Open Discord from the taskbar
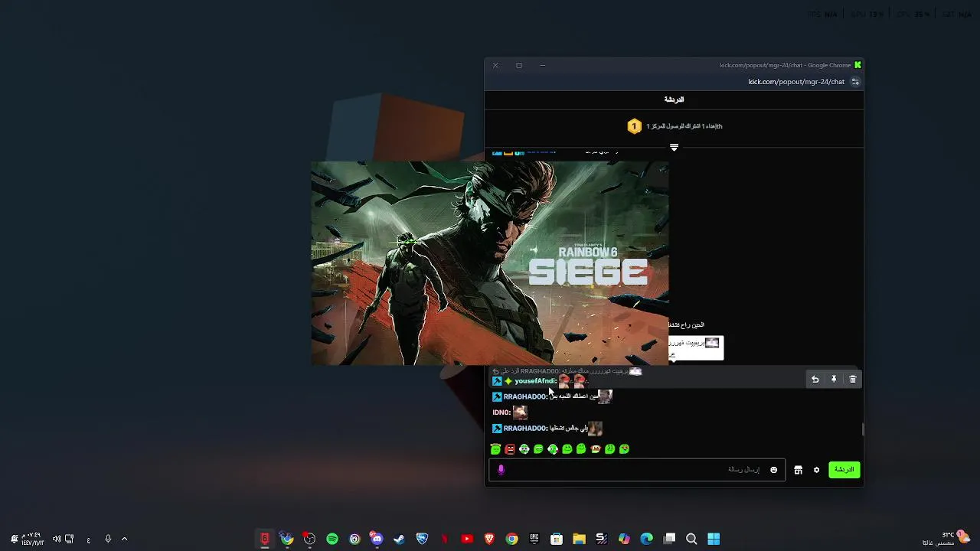The image size is (980, 551). (377, 539)
